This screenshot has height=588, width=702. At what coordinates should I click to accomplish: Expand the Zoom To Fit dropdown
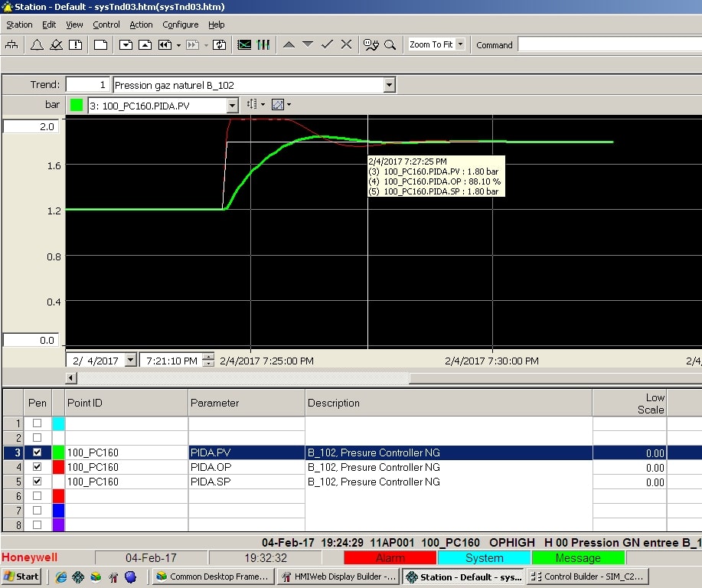(460, 44)
